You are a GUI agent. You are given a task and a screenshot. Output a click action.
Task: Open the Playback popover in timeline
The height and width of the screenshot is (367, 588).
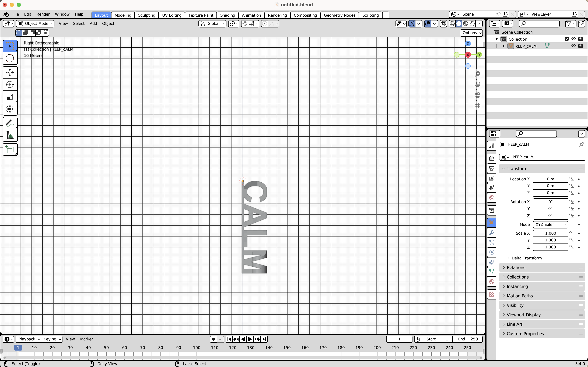pos(29,339)
